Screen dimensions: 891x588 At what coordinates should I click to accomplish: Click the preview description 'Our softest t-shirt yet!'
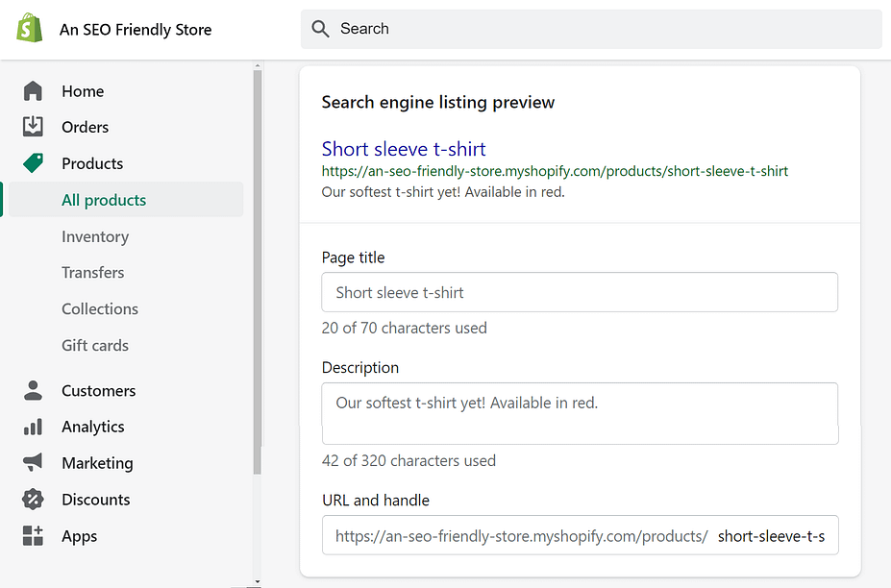pos(391,192)
